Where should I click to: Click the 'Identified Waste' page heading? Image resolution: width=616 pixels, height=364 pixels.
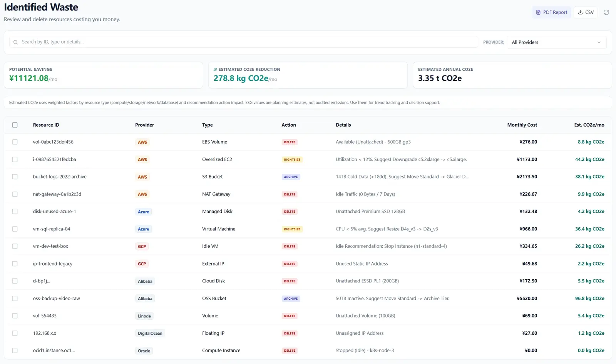(x=41, y=7)
